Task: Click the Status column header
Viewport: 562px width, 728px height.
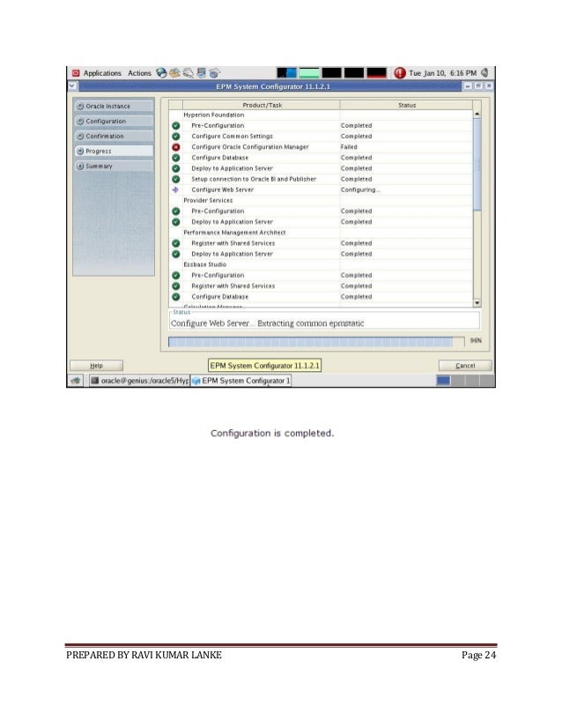Action: pos(407,106)
